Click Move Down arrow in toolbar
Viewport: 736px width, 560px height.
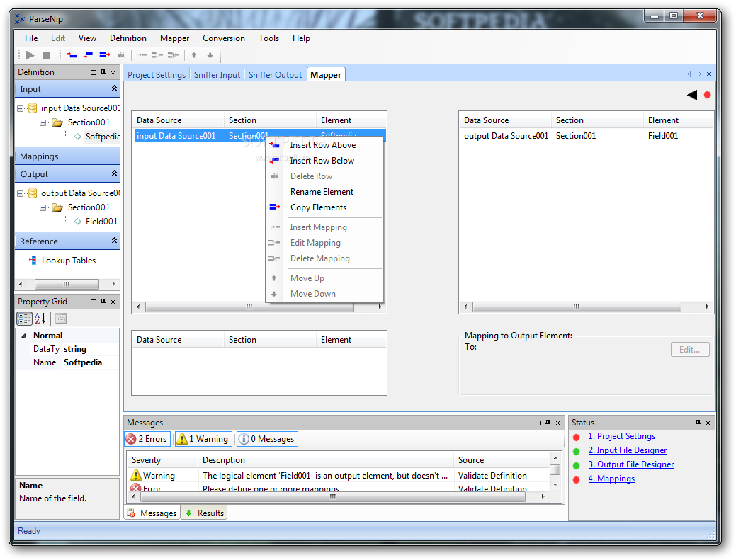[210, 55]
